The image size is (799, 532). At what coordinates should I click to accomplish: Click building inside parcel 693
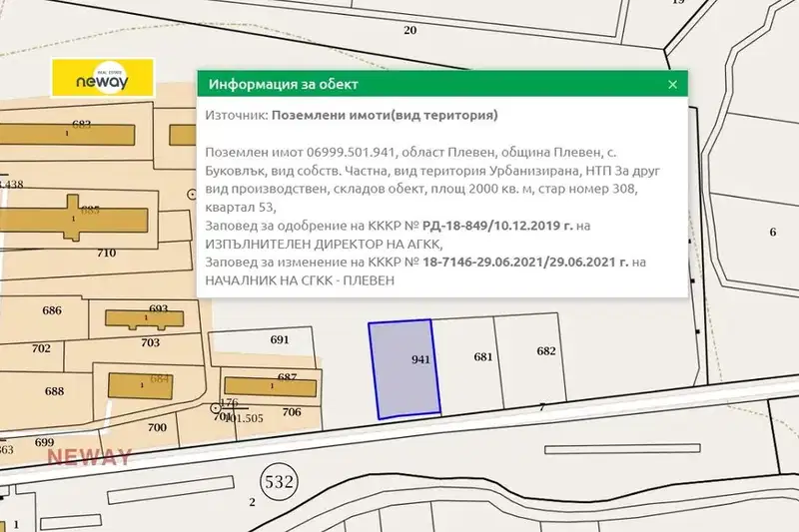tap(144, 318)
